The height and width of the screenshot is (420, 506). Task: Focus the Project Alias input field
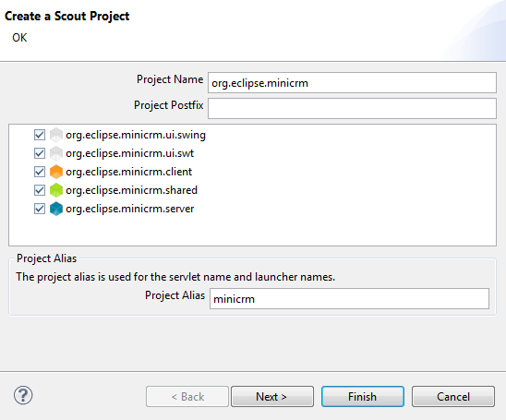[349, 299]
